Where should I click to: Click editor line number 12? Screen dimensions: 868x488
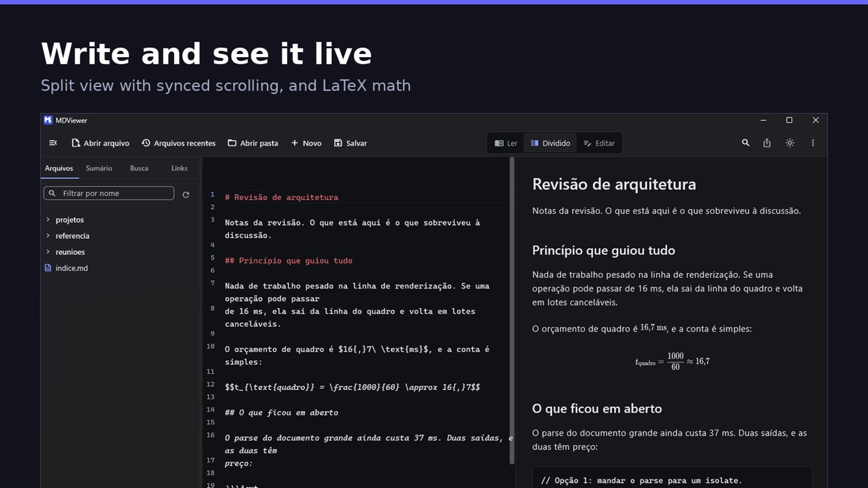pos(211,384)
